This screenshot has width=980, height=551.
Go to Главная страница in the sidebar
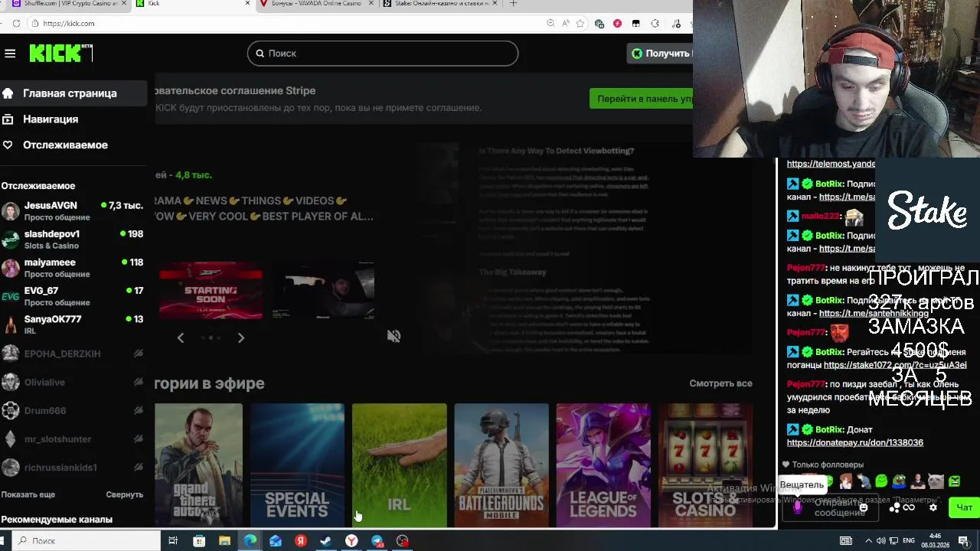tap(73, 93)
